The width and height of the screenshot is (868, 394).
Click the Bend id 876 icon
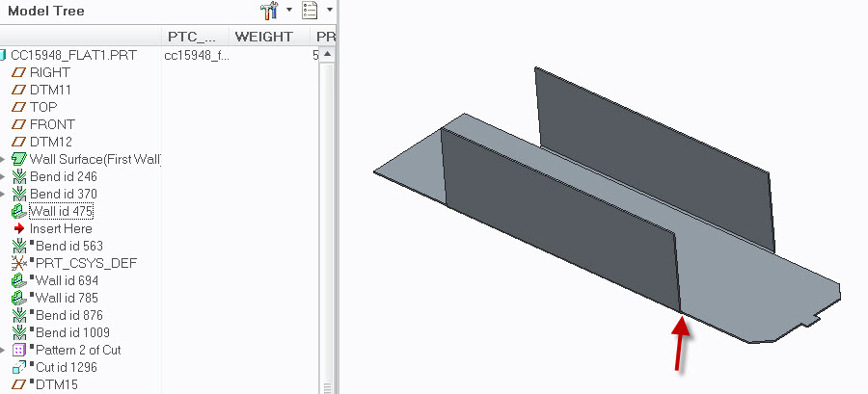pyautogui.click(x=19, y=315)
